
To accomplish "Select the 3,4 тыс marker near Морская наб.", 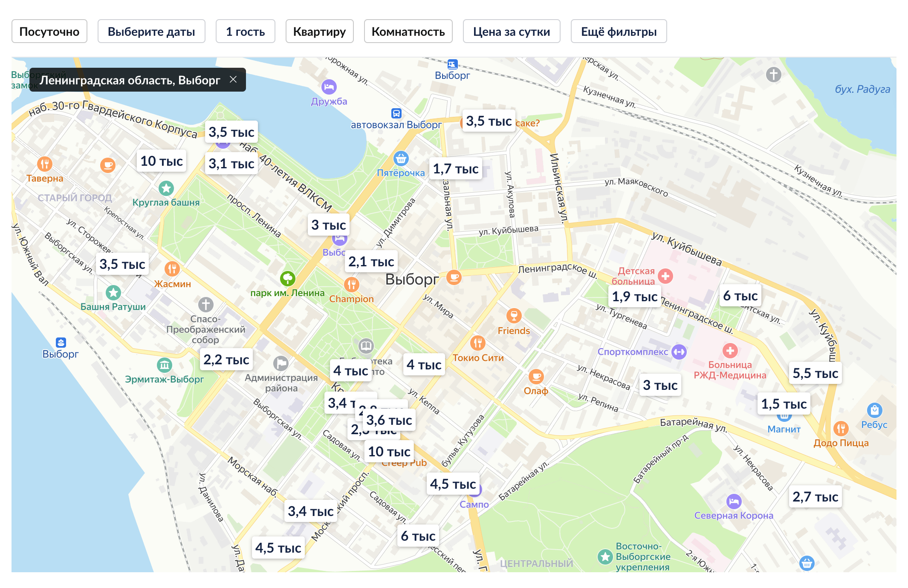I will [x=311, y=511].
